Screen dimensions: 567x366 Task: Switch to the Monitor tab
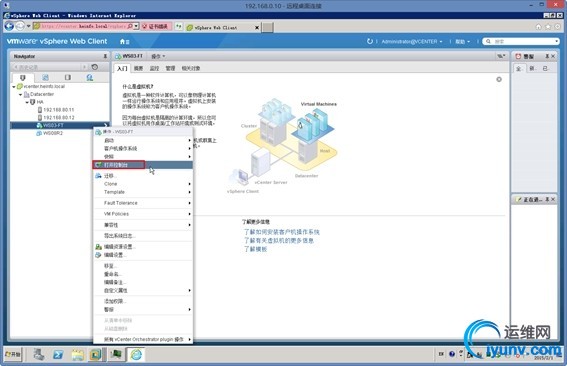154,68
